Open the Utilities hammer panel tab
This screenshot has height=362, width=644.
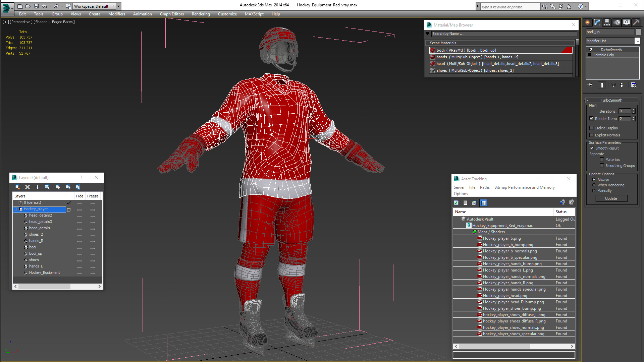click(x=636, y=22)
